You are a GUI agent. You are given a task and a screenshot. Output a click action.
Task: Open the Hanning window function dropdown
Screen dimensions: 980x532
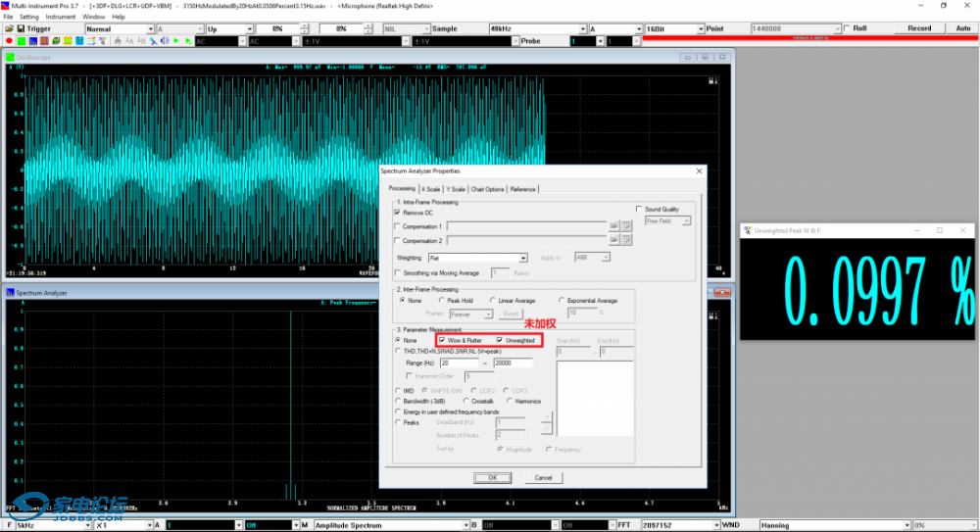[906, 525]
